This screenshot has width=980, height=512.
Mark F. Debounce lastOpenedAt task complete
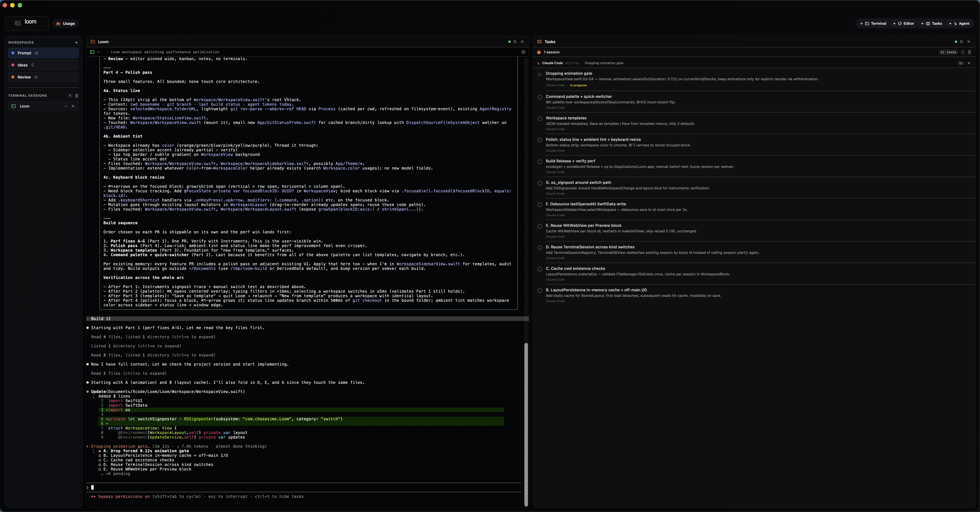click(540, 205)
